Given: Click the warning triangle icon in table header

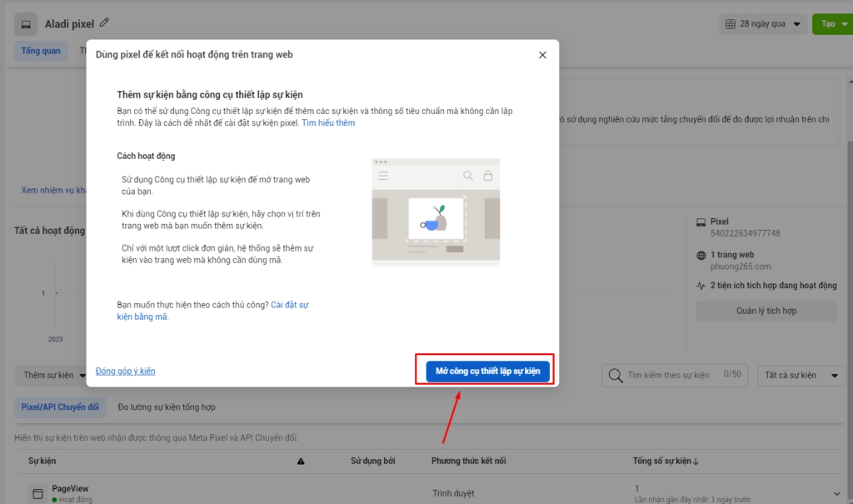Looking at the screenshot, I should (301, 462).
